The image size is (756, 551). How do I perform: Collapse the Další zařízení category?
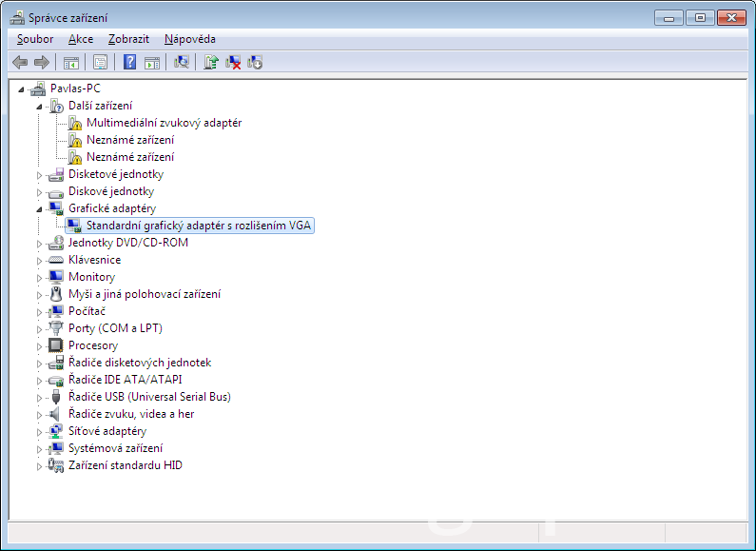[x=40, y=106]
